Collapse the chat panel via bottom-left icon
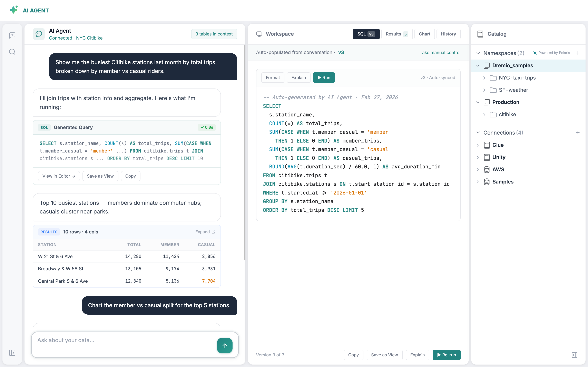 12,353
